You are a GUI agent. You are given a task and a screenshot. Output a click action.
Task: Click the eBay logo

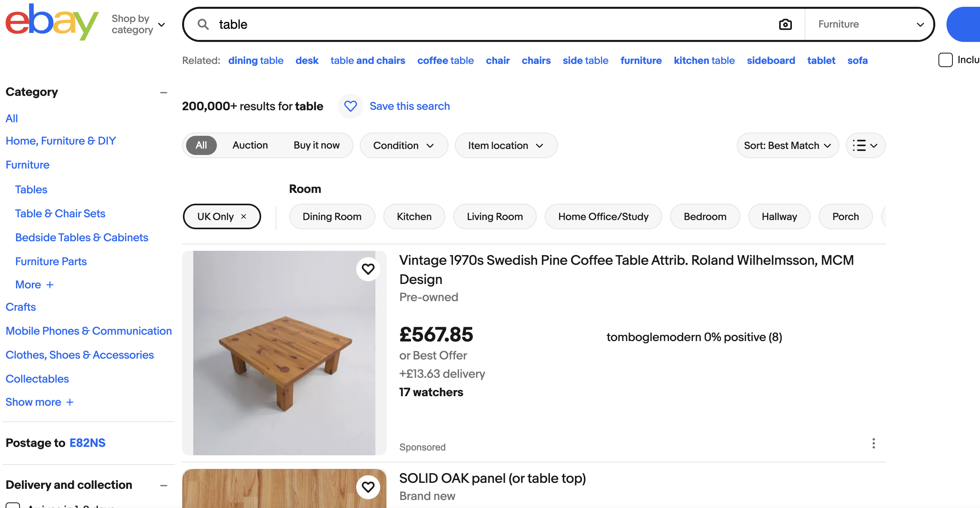[52, 22]
